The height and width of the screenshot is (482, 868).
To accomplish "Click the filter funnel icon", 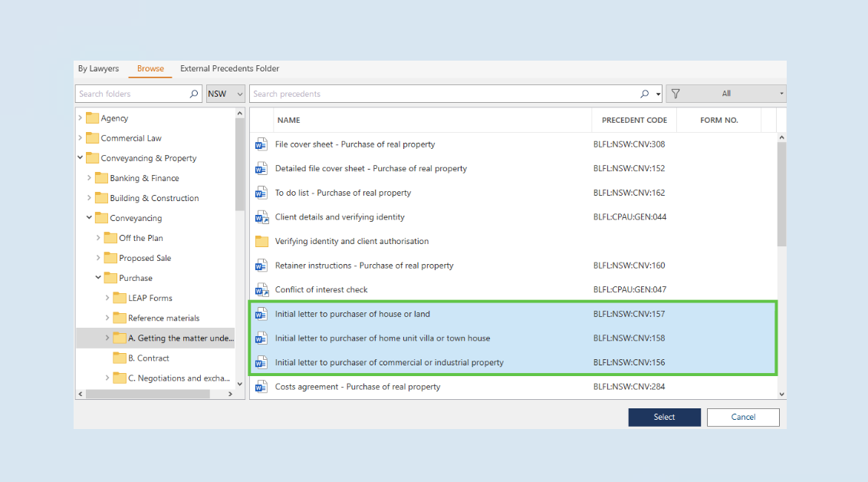I will (x=676, y=94).
